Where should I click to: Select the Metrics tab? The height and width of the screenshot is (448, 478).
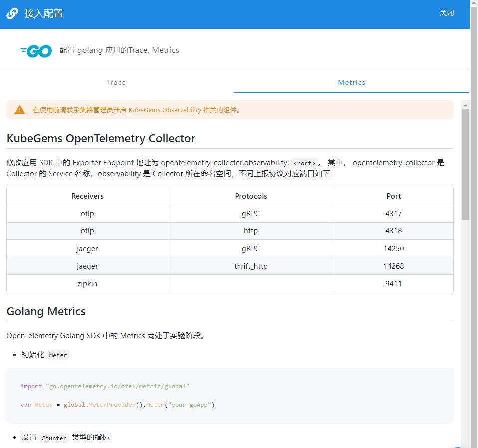click(351, 82)
